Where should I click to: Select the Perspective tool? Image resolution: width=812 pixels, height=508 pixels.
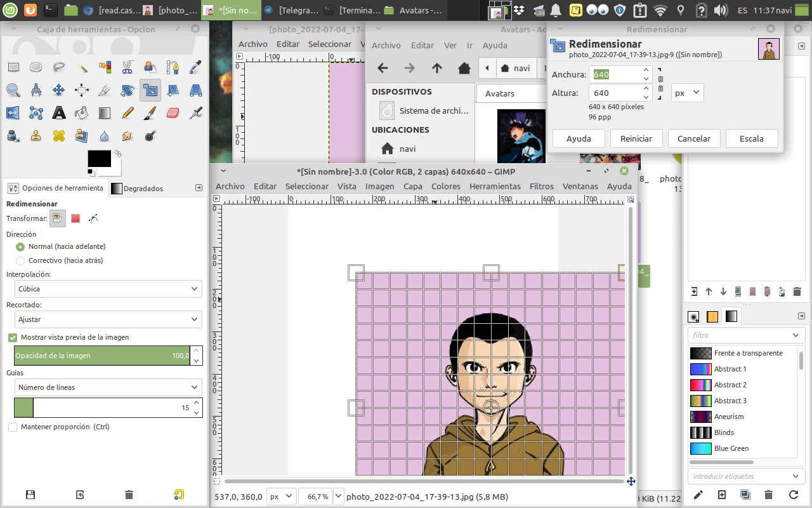tap(196, 90)
